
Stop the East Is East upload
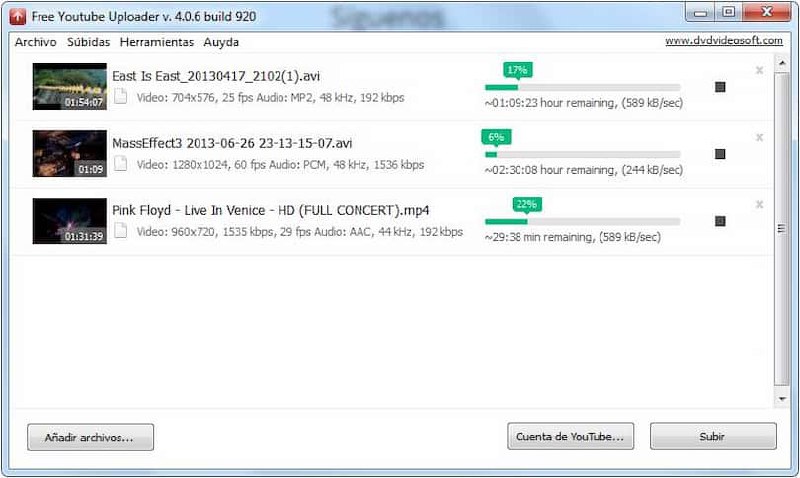pyautogui.click(x=720, y=87)
